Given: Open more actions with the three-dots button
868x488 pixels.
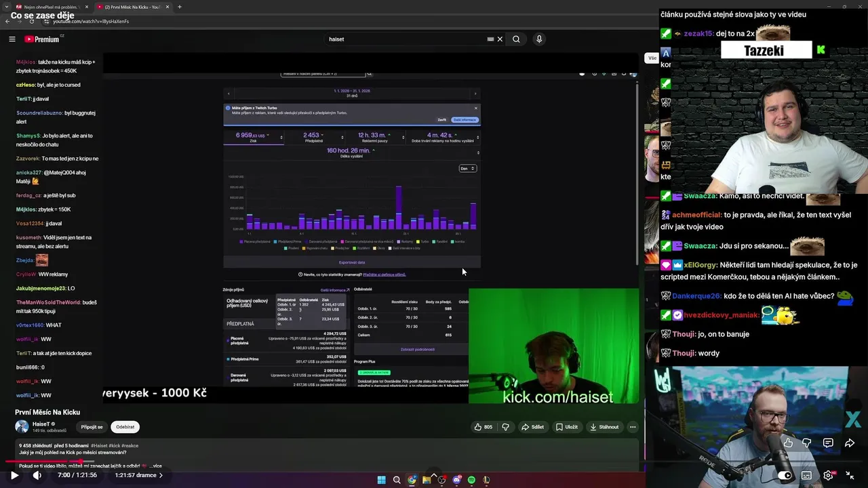Looking at the screenshot, I should pos(633,427).
